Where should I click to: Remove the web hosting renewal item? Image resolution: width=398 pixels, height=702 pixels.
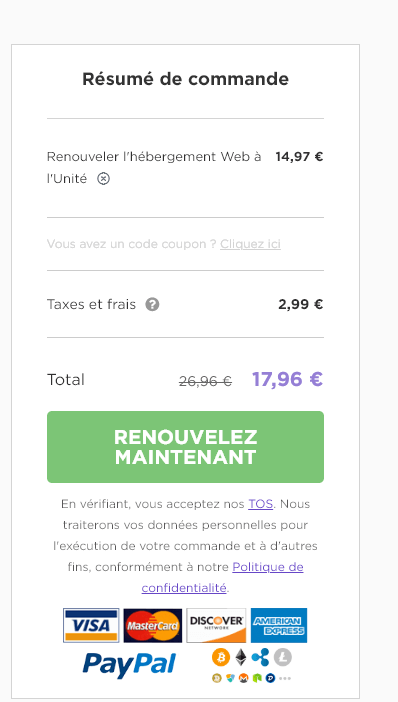[103, 179]
